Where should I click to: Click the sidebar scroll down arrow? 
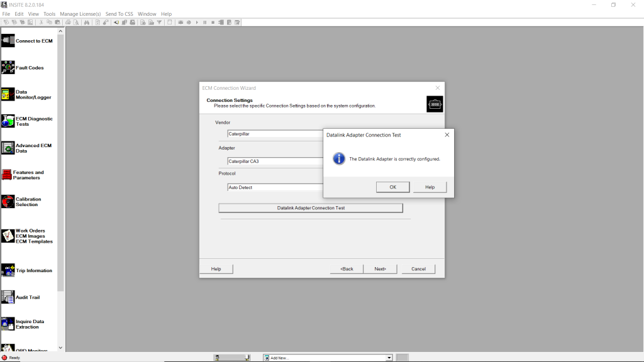tap(61, 348)
